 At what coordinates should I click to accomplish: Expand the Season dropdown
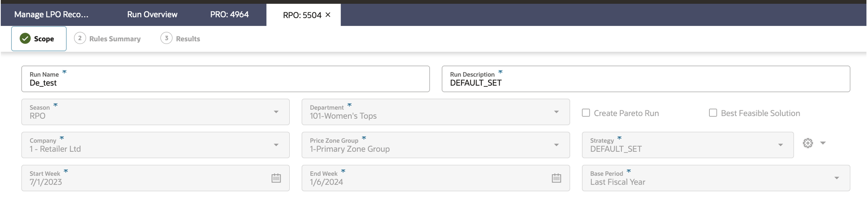(155, 112)
